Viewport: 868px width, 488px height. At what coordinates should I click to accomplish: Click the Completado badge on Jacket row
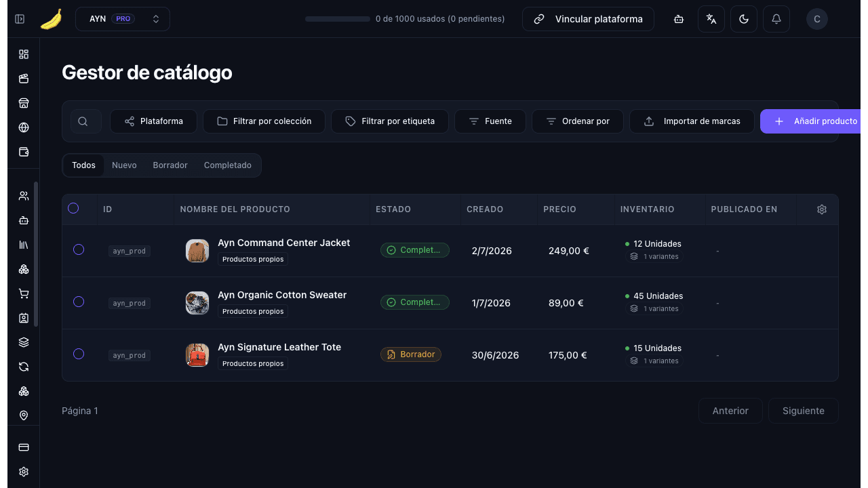[x=415, y=250]
